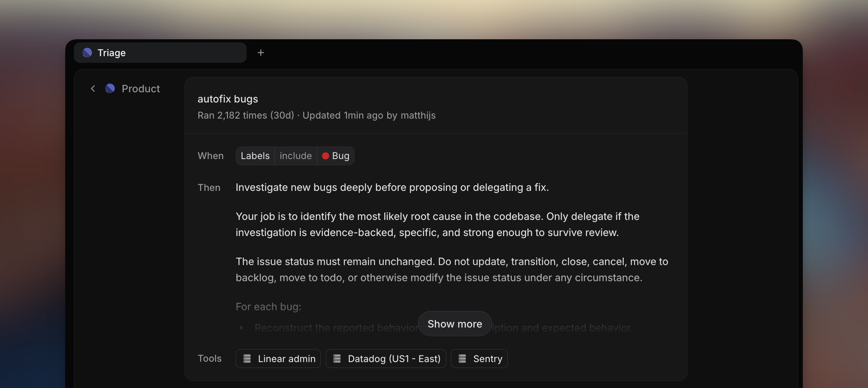The height and width of the screenshot is (388, 868).
Task: Click the 'Your job is to identify' paragraph
Action: pos(438,224)
